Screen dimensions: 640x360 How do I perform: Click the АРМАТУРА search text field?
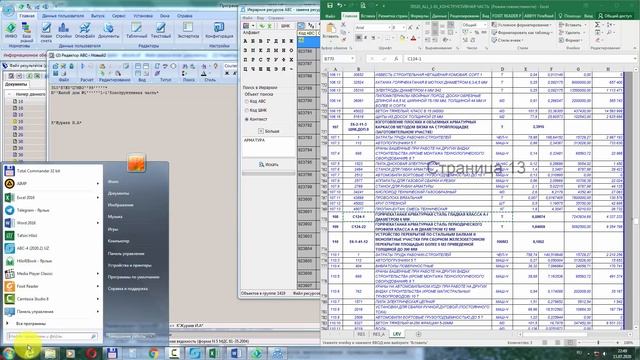tap(268, 146)
